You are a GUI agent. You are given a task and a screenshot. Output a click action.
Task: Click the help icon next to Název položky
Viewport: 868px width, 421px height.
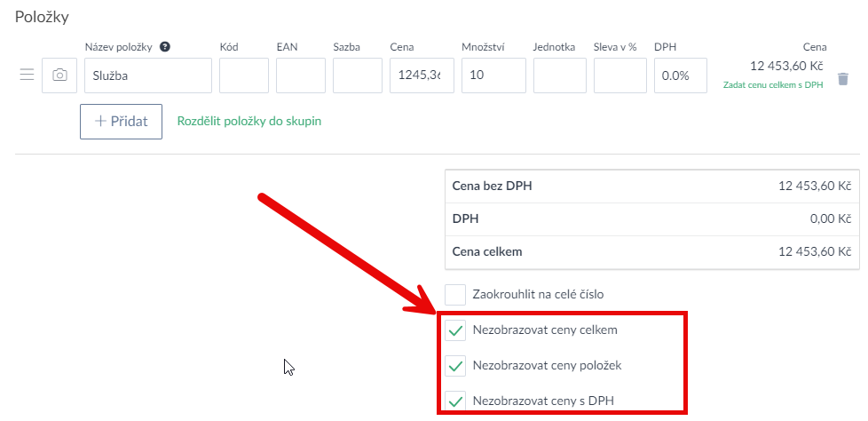pyautogui.click(x=165, y=47)
